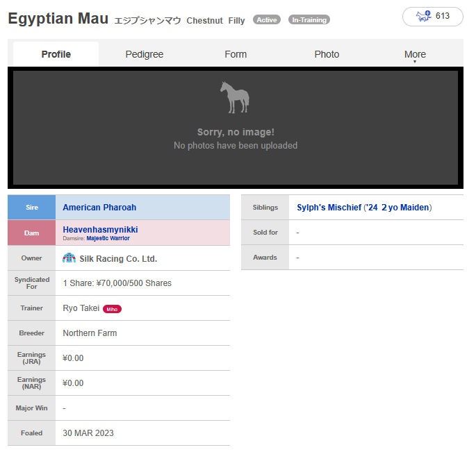The image size is (476, 452).
Task: Click the grey horse placeholder image
Action: 235,97
